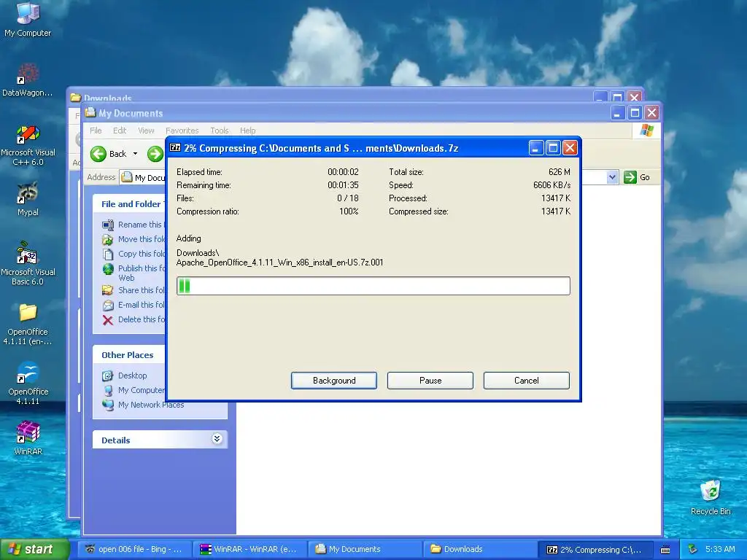Click Elapsed time value 00:00:02

coord(343,172)
